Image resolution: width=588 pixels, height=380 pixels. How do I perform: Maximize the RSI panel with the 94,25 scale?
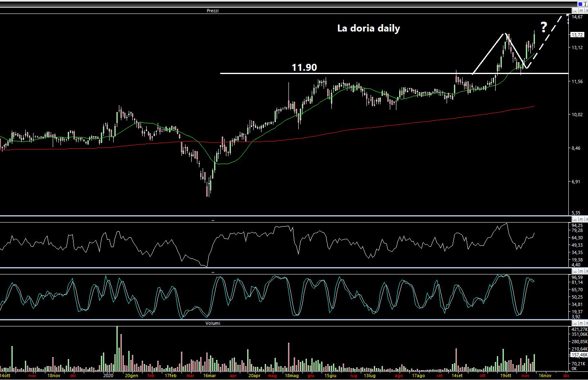click(x=580, y=220)
